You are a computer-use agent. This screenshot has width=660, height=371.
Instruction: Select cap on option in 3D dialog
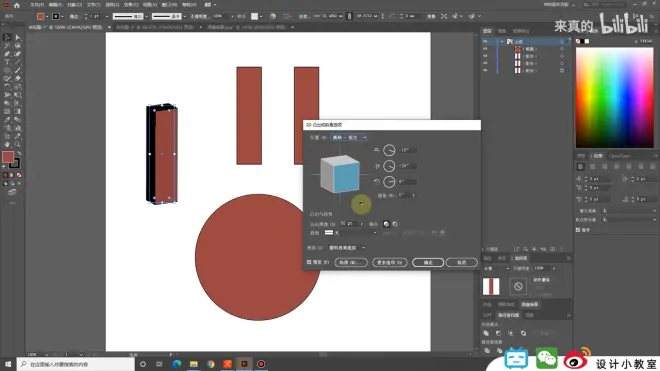386,224
